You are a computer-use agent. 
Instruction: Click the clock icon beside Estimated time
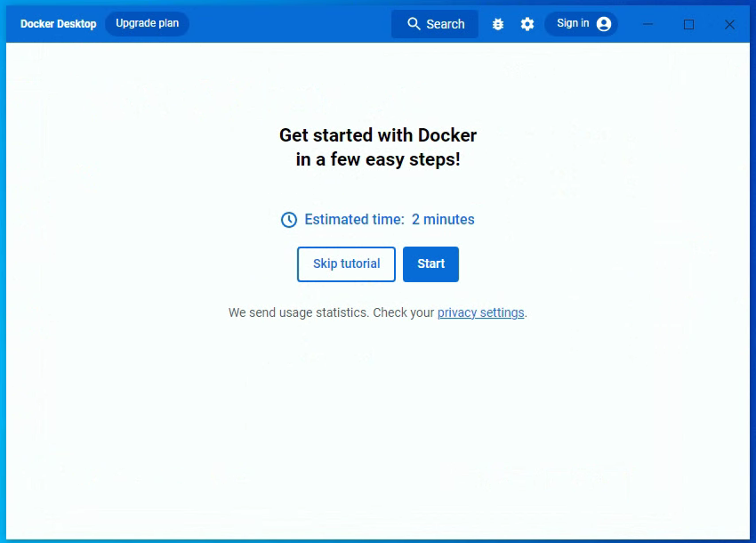[289, 220]
